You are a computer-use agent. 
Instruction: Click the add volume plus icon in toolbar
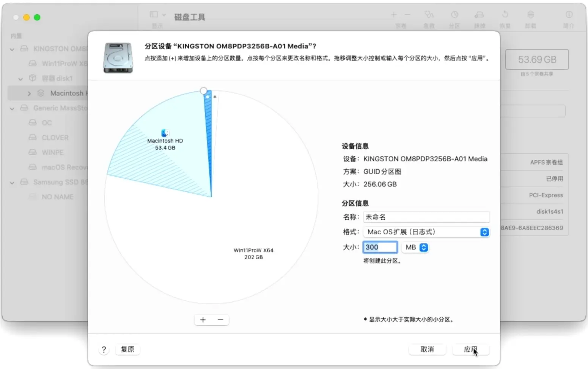point(394,14)
